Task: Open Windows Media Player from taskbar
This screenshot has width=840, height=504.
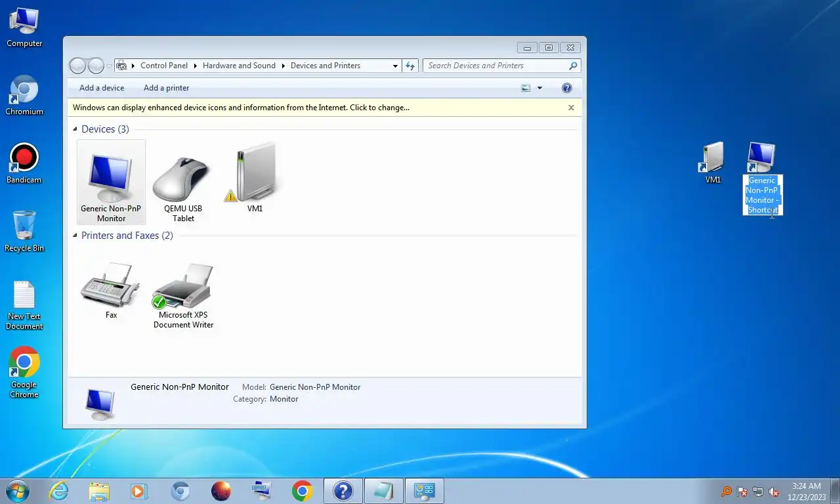Action: 139,491
